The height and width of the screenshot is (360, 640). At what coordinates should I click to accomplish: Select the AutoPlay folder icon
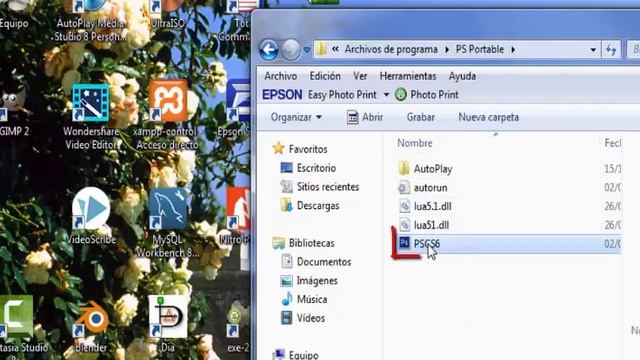tap(404, 168)
